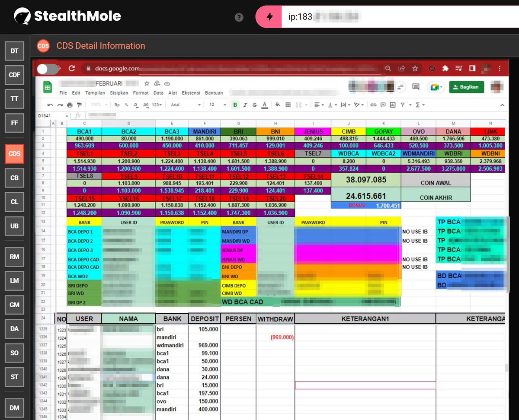Insert a link with the chain icon
Screen dimensions: 519x420
tap(373, 105)
